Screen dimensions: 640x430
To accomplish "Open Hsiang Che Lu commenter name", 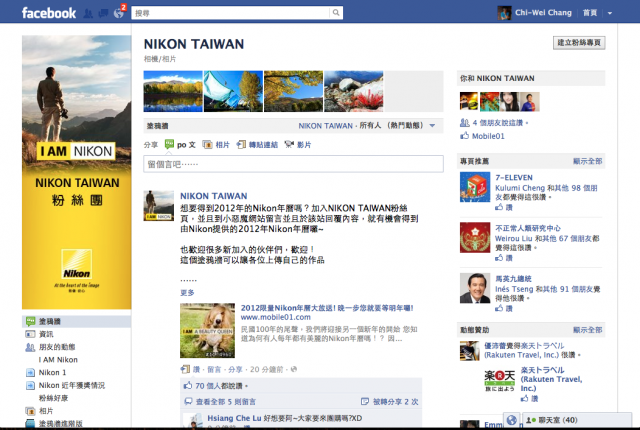I will point(234,418).
